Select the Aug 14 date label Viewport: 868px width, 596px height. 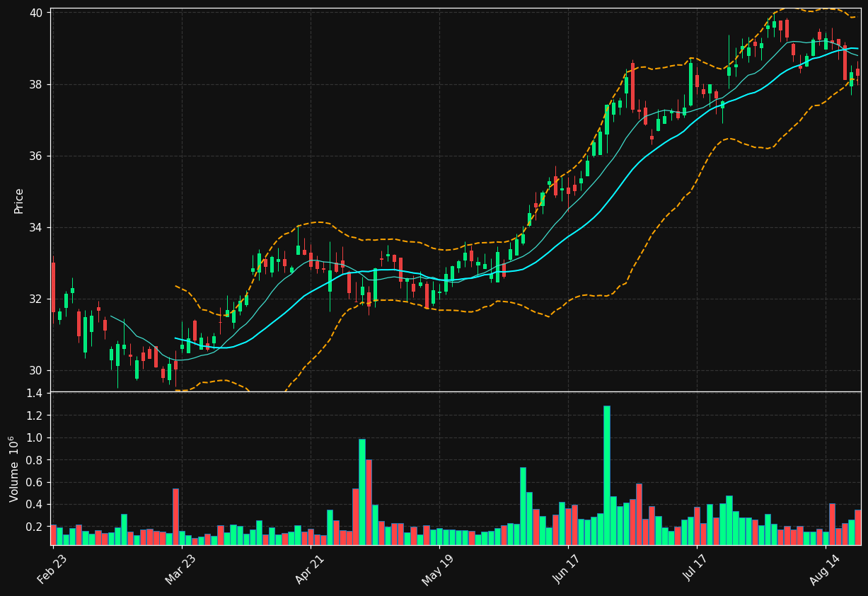pos(825,568)
